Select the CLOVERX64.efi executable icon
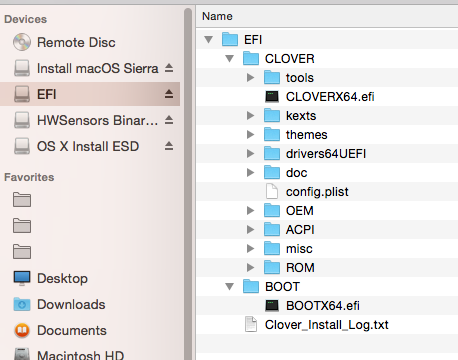This screenshot has height=360, width=458. coord(272,97)
